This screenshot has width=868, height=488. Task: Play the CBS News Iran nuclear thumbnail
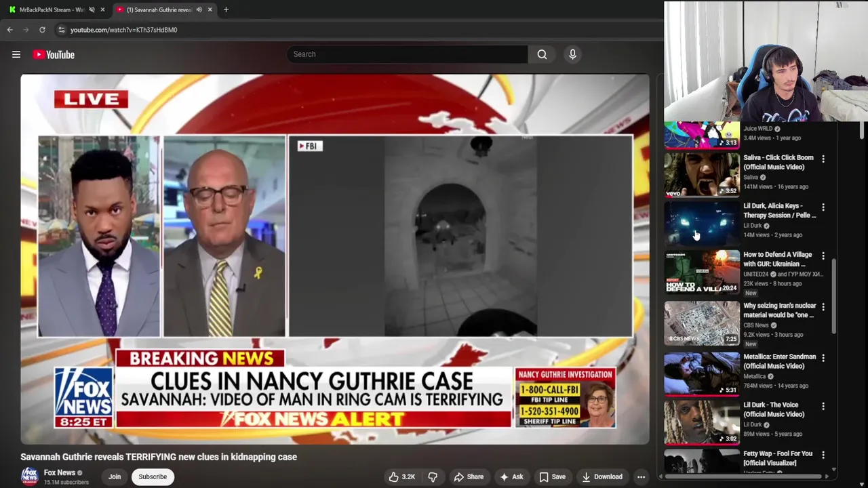pyautogui.click(x=702, y=323)
